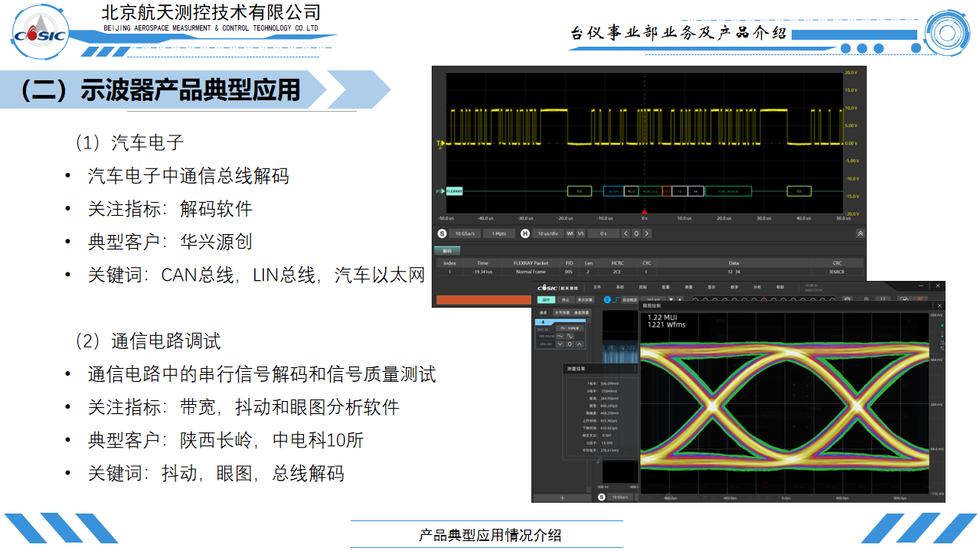Click the yellow T trigger level marker

[439, 143]
